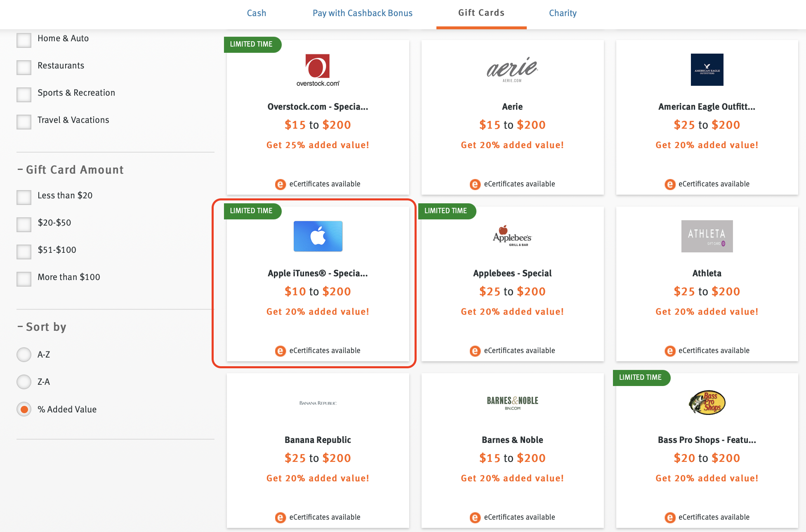Click the Barnes & Noble logo

coord(512,403)
